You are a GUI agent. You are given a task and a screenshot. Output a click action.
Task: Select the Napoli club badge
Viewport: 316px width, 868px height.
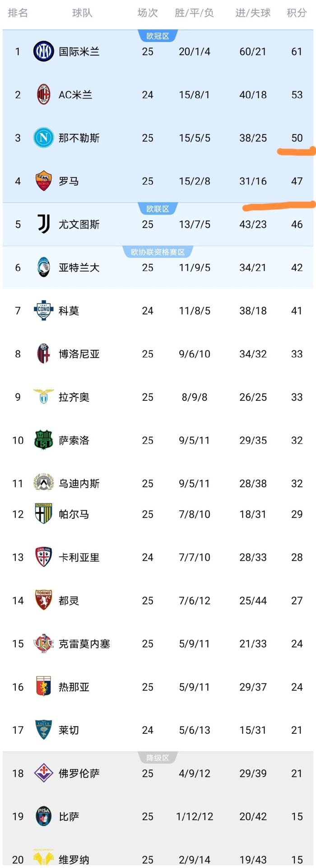click(44, 138)
